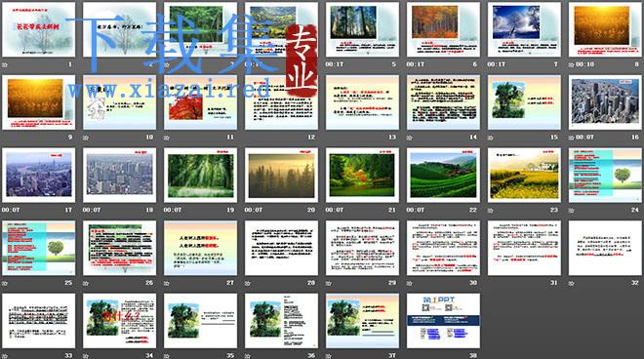The image size is (644, 359).
Task: Select slide 34 tree with red text thumbnail
Action: tap(119, 321)
